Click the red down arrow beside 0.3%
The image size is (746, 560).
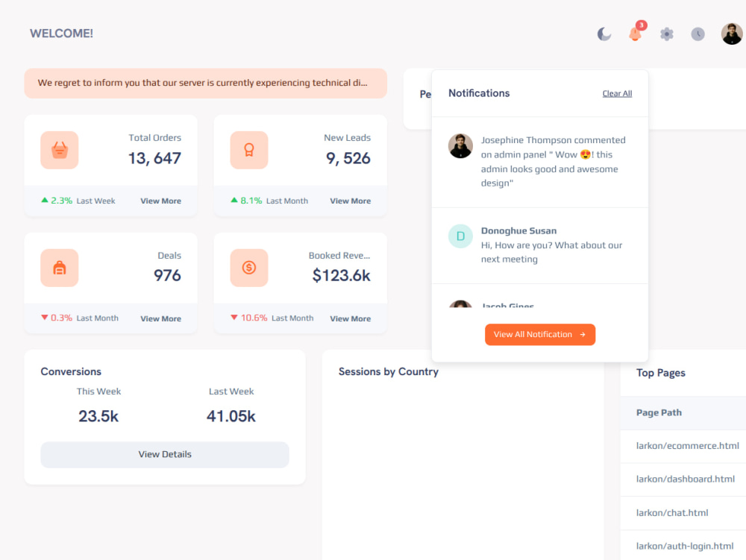[45, 318]
